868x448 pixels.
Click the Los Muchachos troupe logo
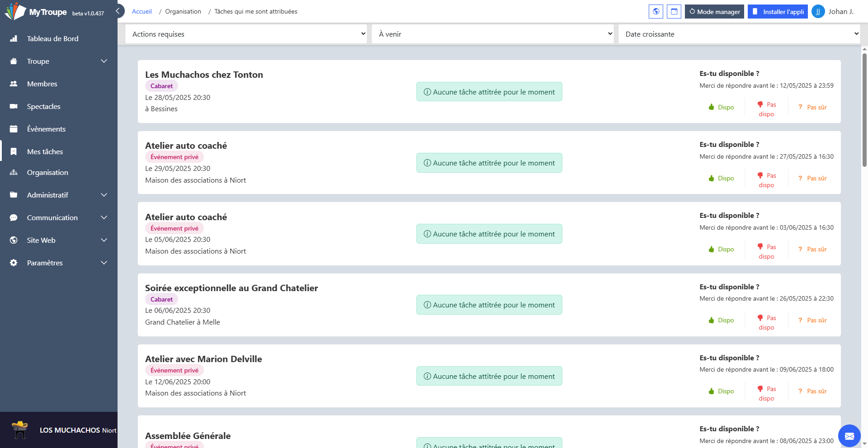point(20,430)
